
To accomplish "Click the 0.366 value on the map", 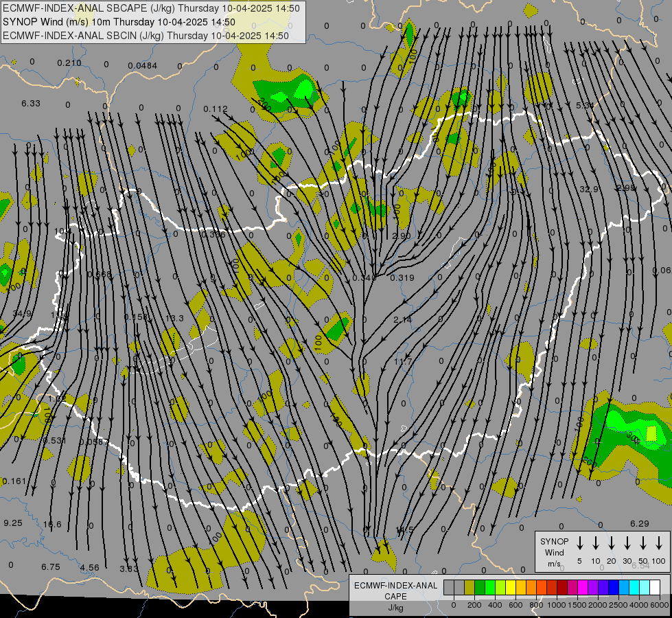I will pyautogui.click(x=213, y=235).
